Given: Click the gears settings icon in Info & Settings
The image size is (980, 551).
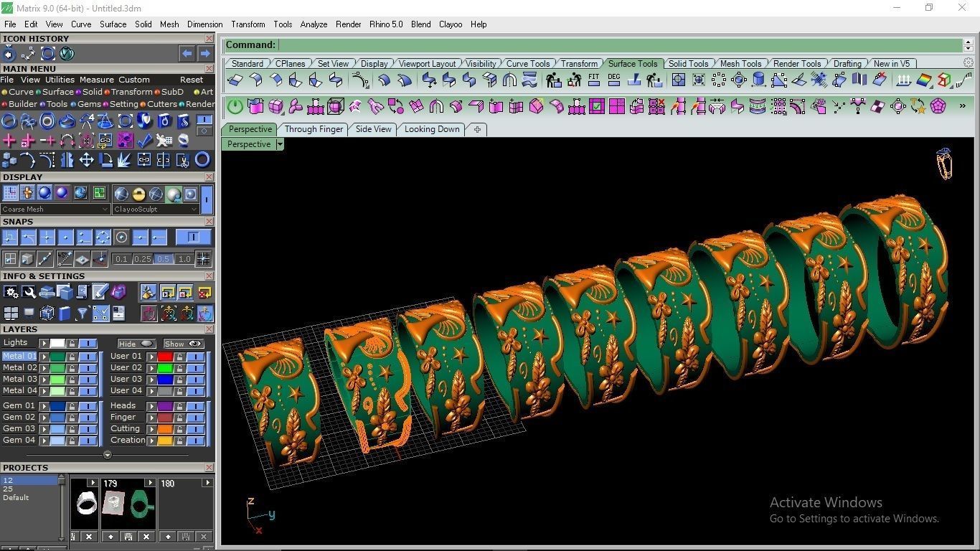Looking at the screenshot, I should tap(11, 292).
